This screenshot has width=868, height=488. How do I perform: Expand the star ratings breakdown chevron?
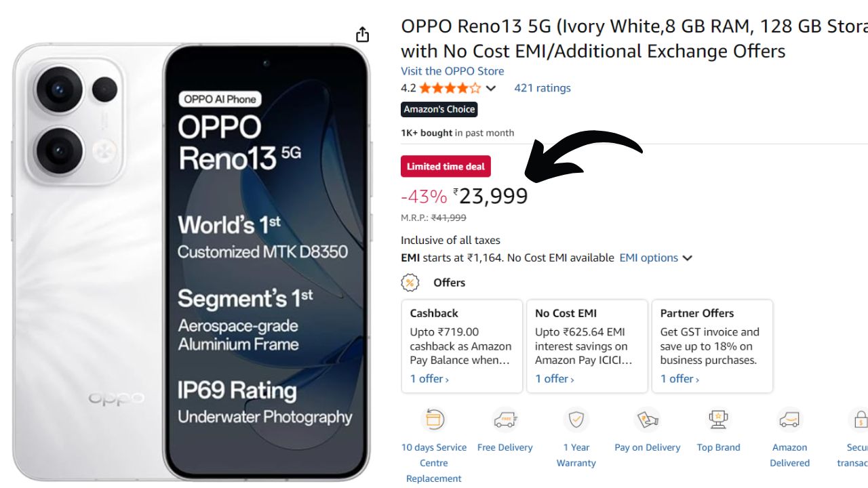[x=491, y=87]
